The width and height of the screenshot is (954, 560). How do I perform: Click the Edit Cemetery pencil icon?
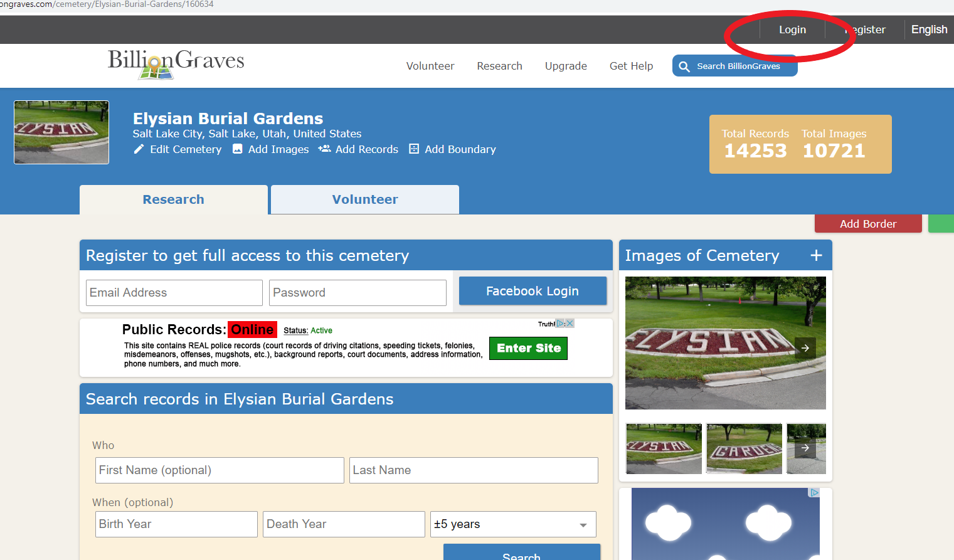tap(139, 149)
